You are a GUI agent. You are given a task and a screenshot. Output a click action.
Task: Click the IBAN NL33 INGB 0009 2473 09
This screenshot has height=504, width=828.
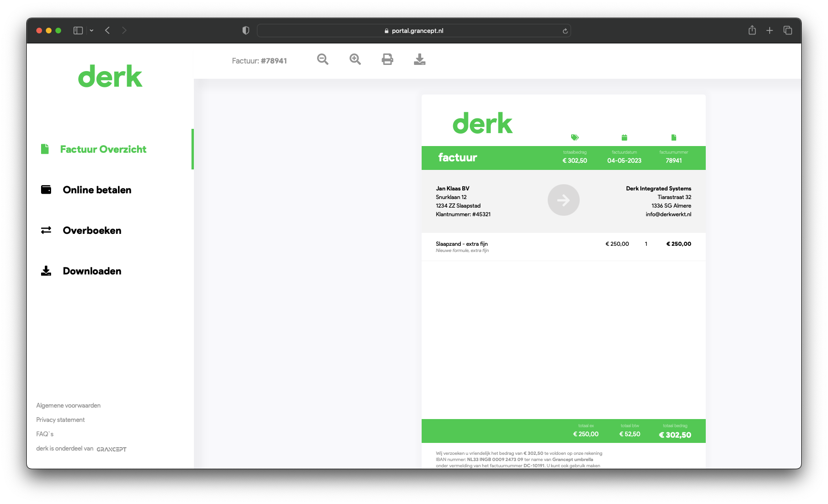click(x=495, y=460)
